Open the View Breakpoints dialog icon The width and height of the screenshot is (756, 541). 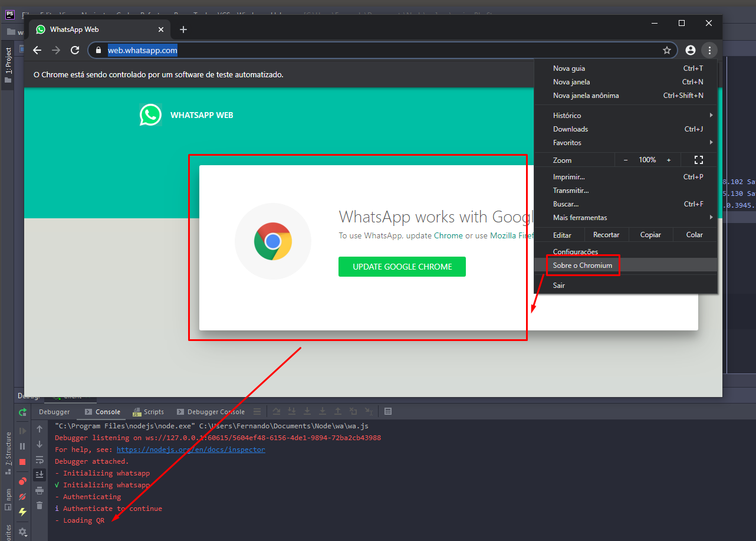(x=22, y=481)
